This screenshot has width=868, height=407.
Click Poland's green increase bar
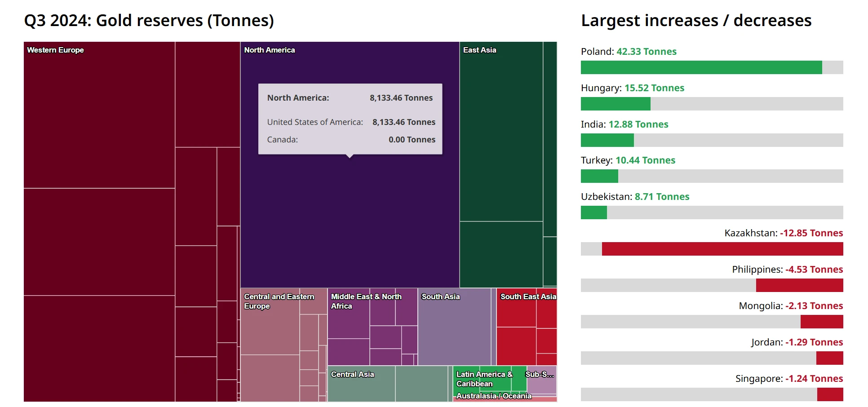click(701, 67)
